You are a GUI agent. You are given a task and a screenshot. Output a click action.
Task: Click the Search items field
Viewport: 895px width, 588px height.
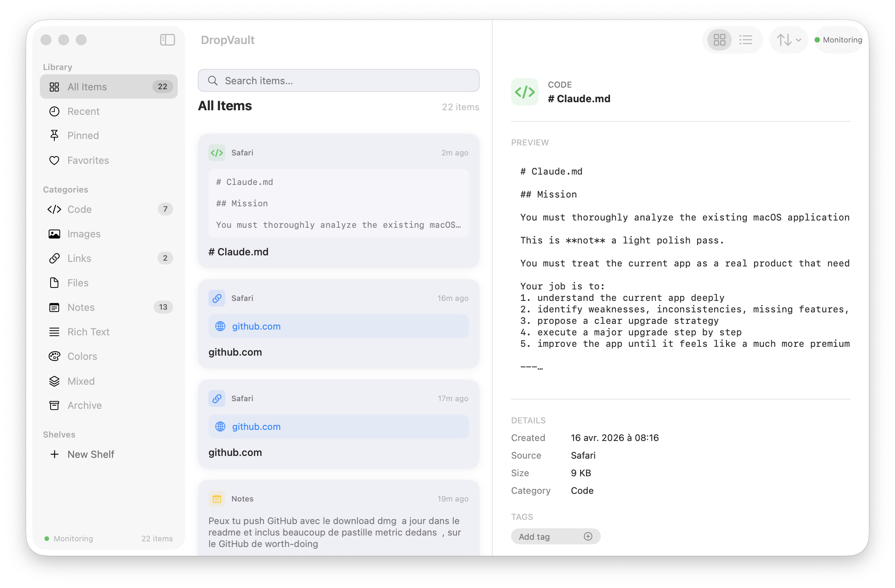coord(338,80)
